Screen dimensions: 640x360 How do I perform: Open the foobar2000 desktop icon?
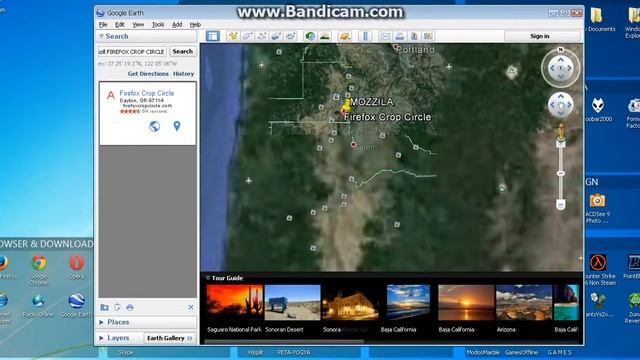coord(598,109)
